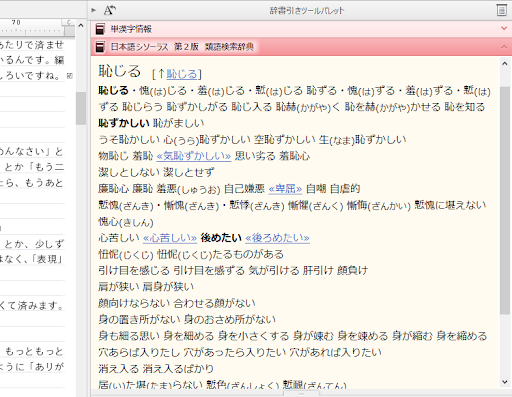
Task: Expand the 単漢字情報 dictionary section chevron
Action: coord(504,29)
